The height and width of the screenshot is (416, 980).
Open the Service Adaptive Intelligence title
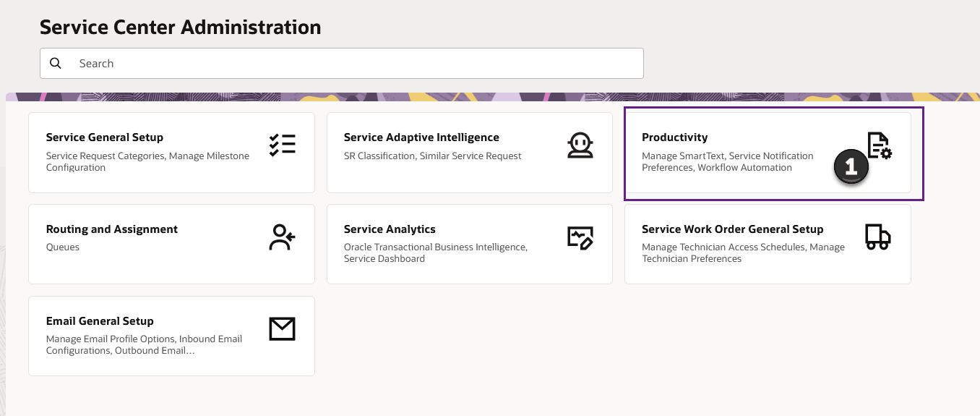pyautogui.click(x=421, y=137)
